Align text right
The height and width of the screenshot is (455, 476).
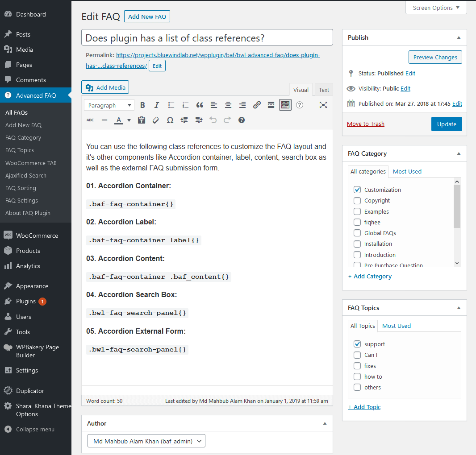(242, 105)
